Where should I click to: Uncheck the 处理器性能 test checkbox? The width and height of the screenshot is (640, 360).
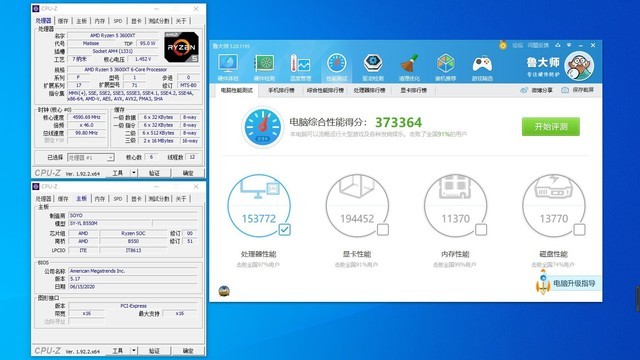coord(284,230)
